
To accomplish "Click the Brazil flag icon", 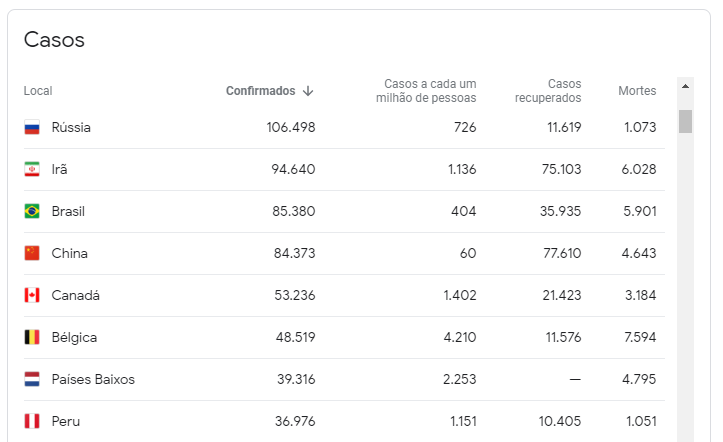I will pyautogui.click(x=32, y=212).
